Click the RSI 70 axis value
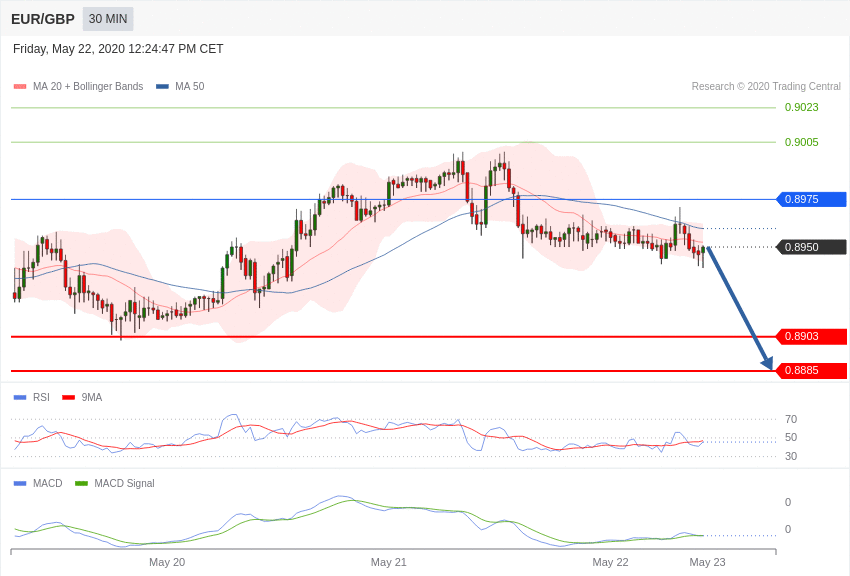The width and height of the screenshot is (850, 576). (x=791, y=419)
